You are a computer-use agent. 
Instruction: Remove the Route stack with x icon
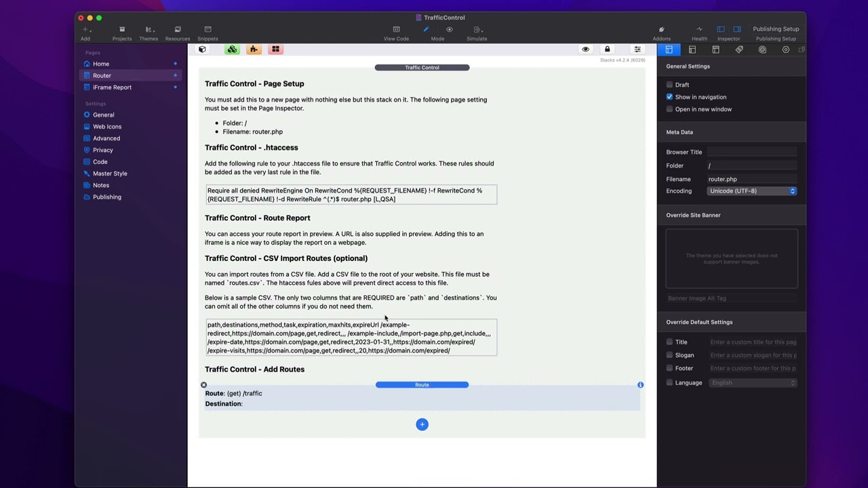tap(203, 385)
